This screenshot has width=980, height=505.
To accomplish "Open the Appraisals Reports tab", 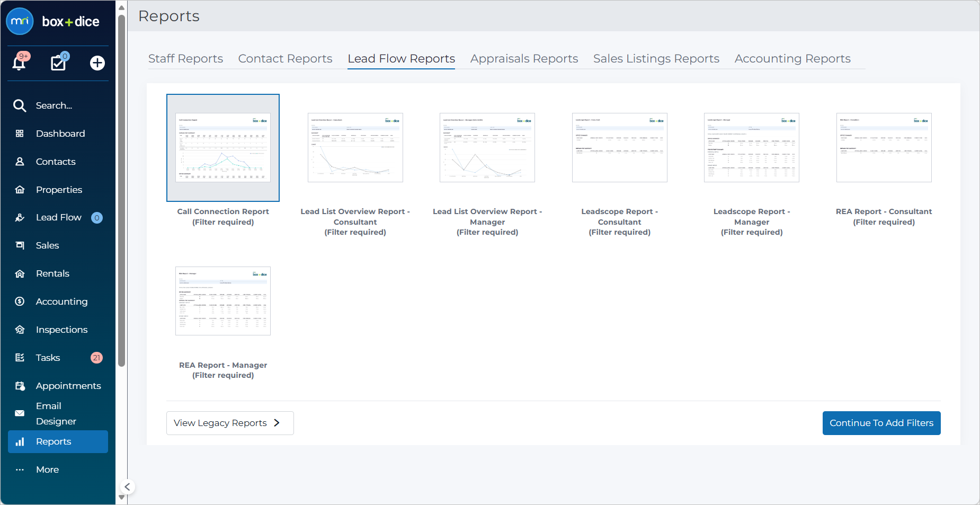I will coord(524,59).
